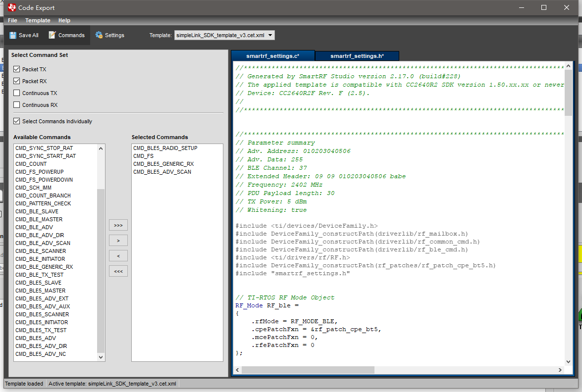Image resolution: width=582 pixels, height=392 pixels.
Task: Open the File menu
Action: pos(12,20)
